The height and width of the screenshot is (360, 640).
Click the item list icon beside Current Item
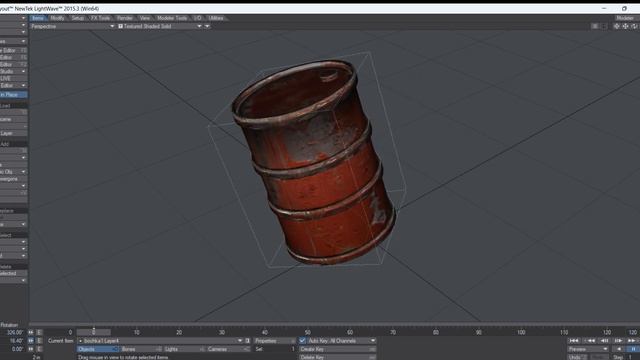click(247, 341)
